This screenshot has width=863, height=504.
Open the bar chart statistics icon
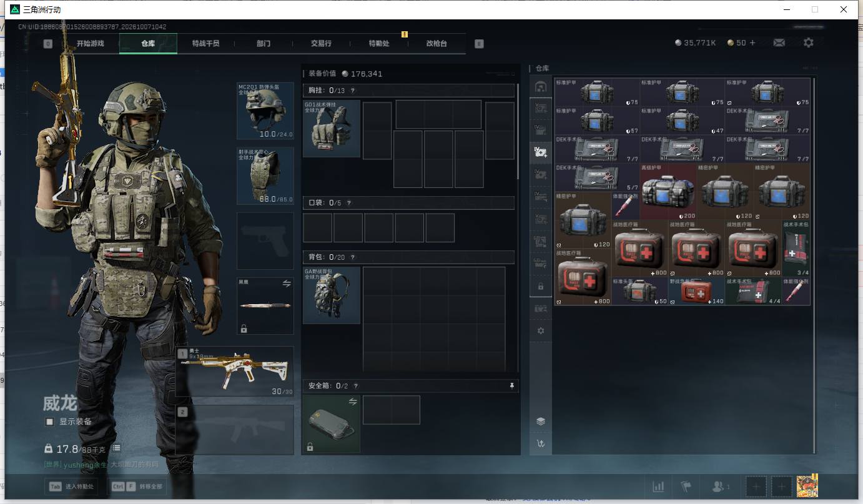(x=658, y=487)
